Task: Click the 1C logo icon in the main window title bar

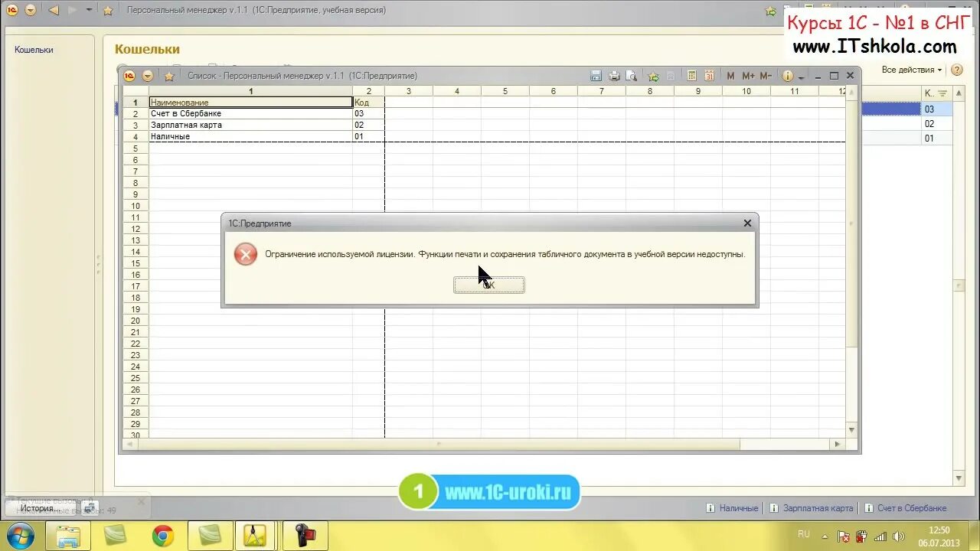Action: [11, 10]
